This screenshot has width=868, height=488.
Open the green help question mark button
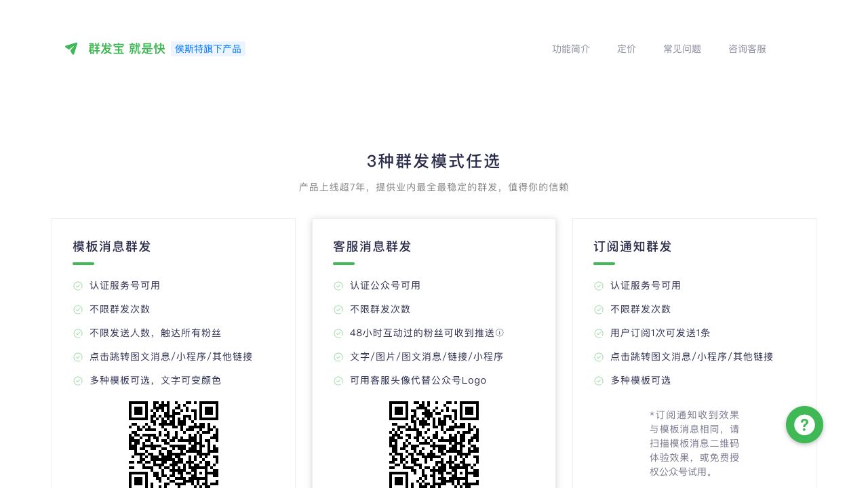[x=804, y=425]
